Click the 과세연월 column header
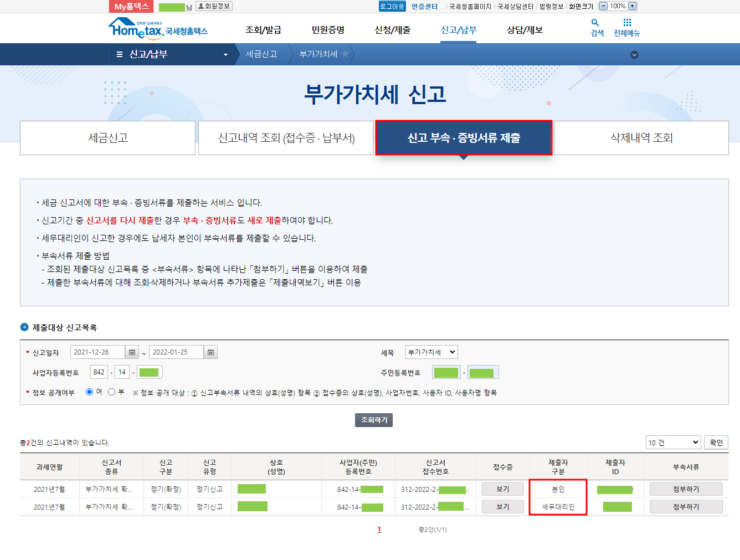 pos(49,467)
